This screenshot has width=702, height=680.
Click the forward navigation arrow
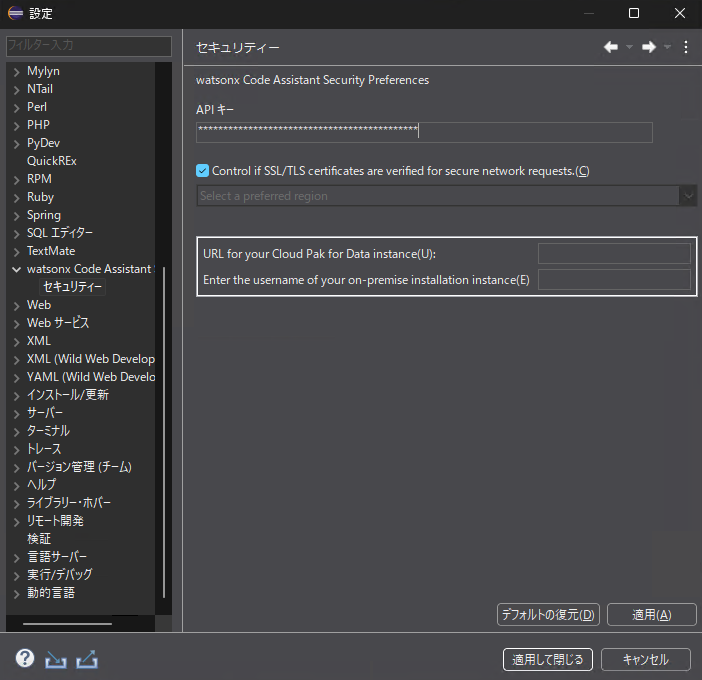pyautogui.click(x=649, y=47)
